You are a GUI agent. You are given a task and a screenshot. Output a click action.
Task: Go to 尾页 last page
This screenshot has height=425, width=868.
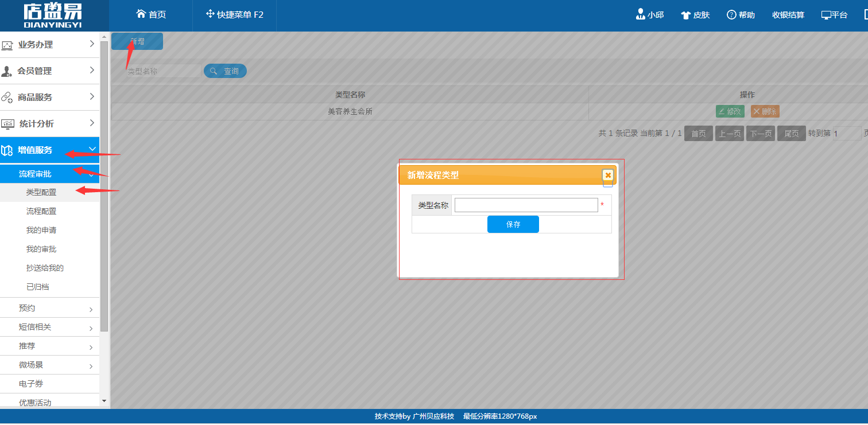(792, 134)
